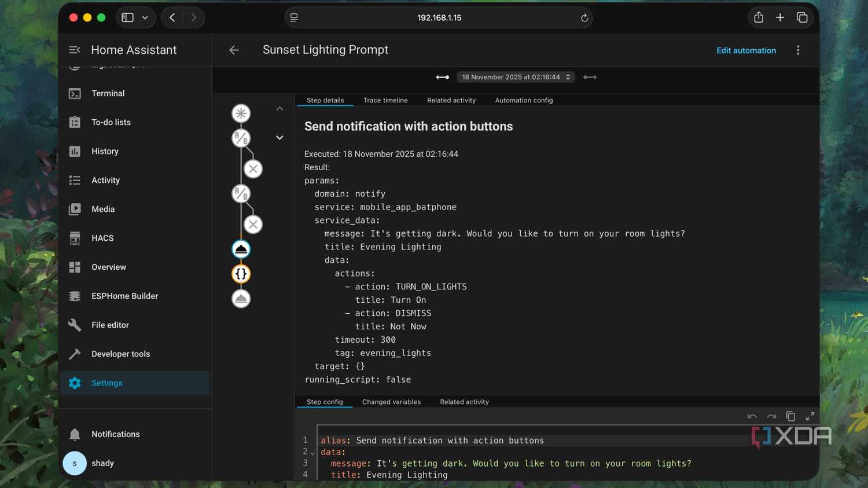Open the trace date dropdown 18 November 2025

tap(516, 77)
